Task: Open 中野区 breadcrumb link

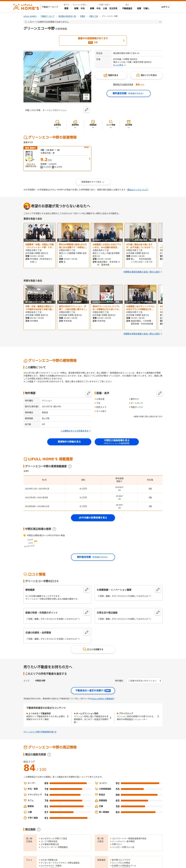Action: (x=82, y=16)
